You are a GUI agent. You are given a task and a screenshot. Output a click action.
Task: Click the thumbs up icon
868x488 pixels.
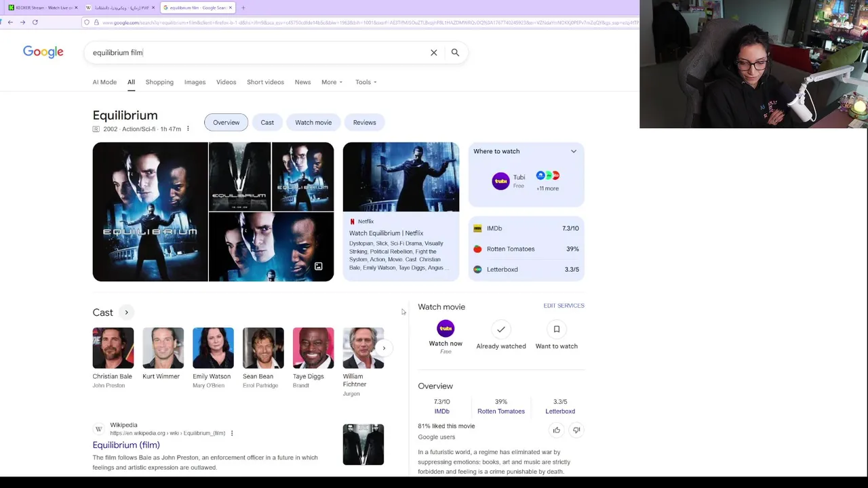[557, 430]
